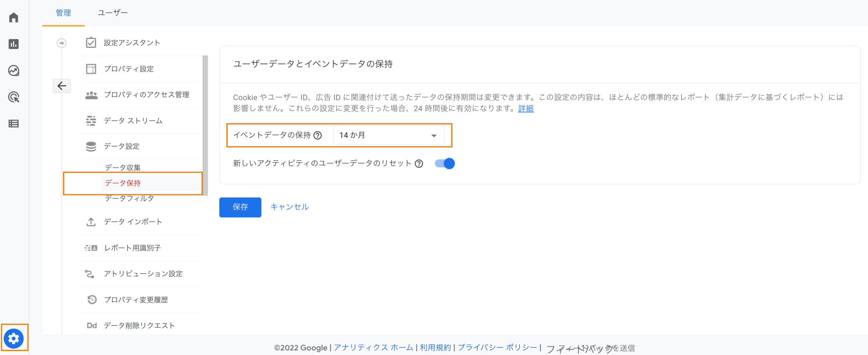Open the 利用規約 footer link
The width and height of the screenshot is (868, 355).
point(436,348)
